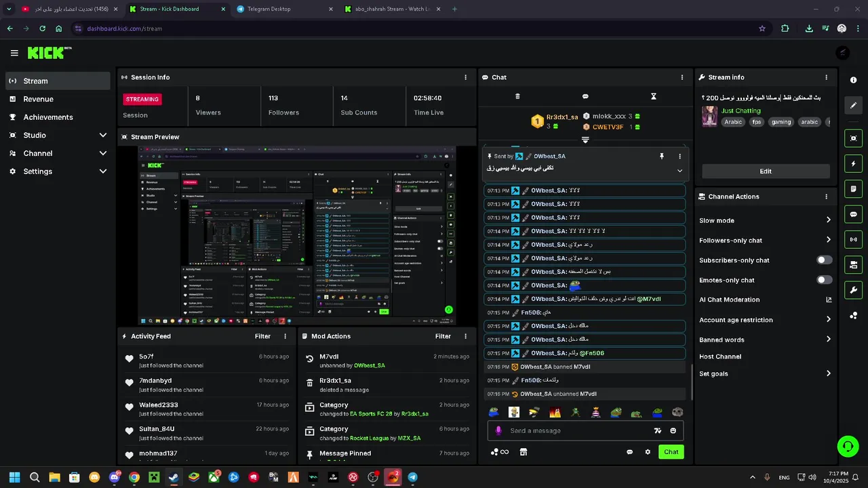Click the hourglass icon in chat toolbar
Viewport: 868px width, 488px height.
pos(654,96)
